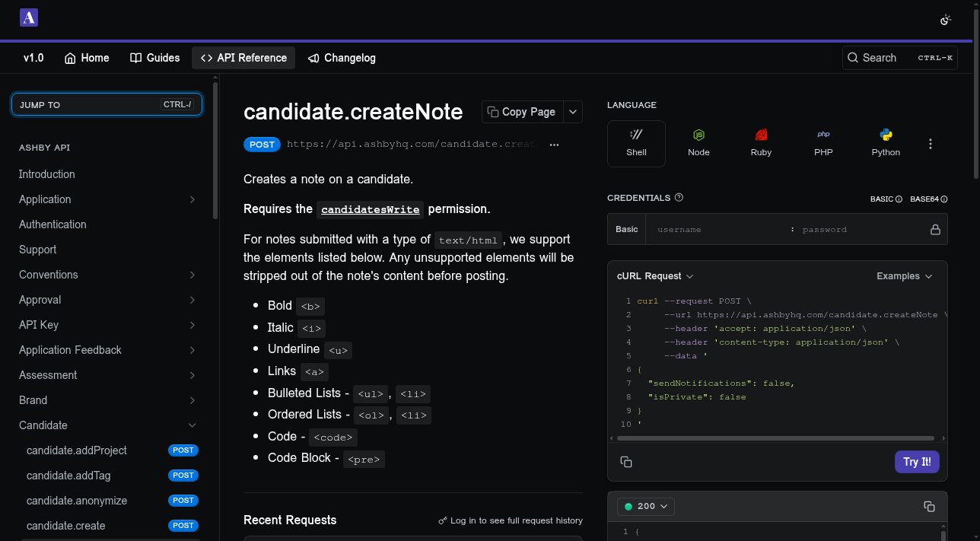Open the Copy Page dropdown arrow
980x541 pixels.
tap(573, 112)
